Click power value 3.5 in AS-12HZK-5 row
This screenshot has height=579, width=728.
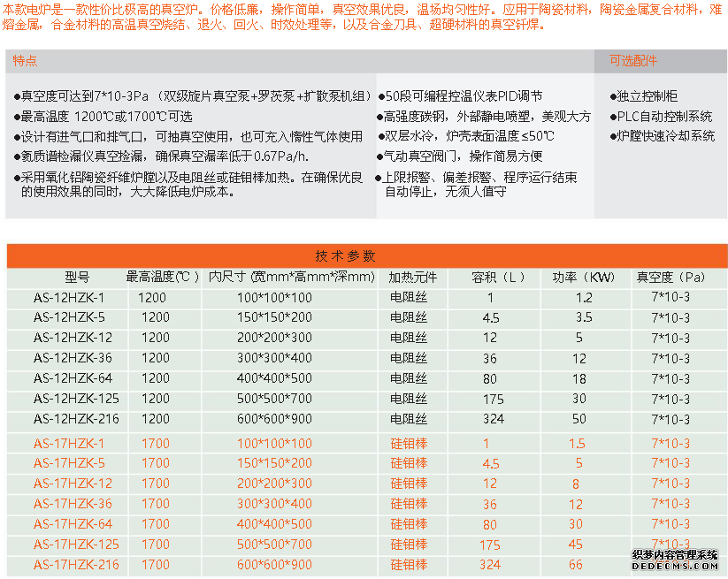(x=584, y=317)
